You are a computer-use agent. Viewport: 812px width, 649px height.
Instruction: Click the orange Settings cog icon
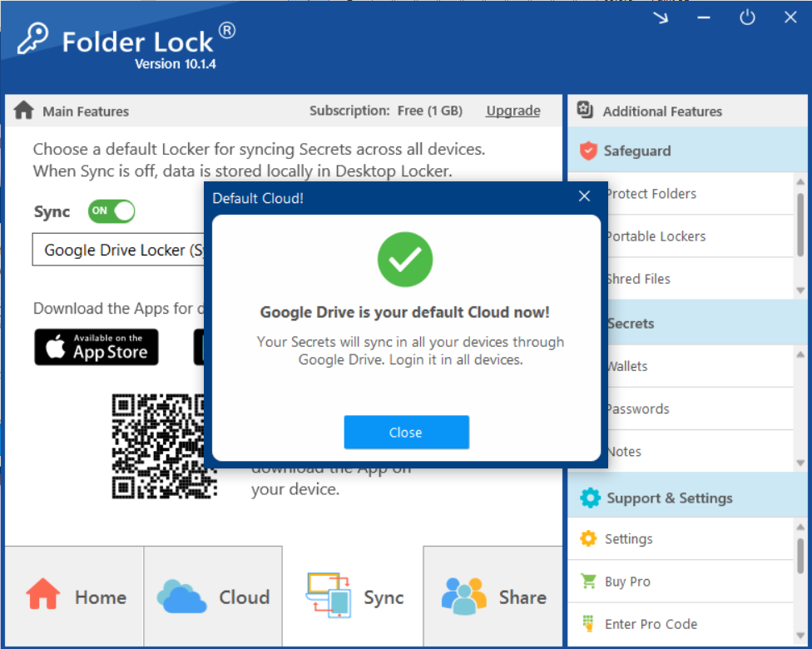pyautogui.click(x=588, y=538)
